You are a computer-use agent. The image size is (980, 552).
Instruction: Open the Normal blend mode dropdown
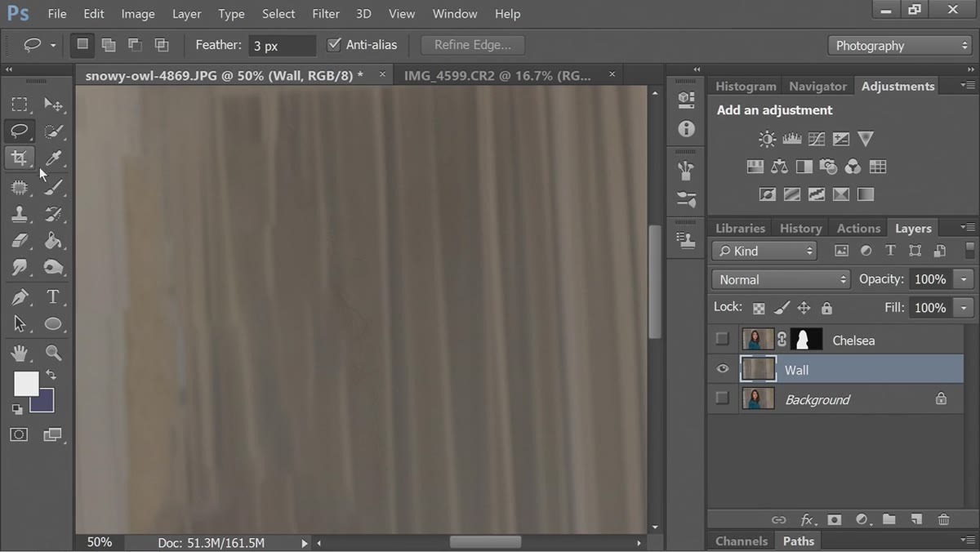tap(781, 279)
